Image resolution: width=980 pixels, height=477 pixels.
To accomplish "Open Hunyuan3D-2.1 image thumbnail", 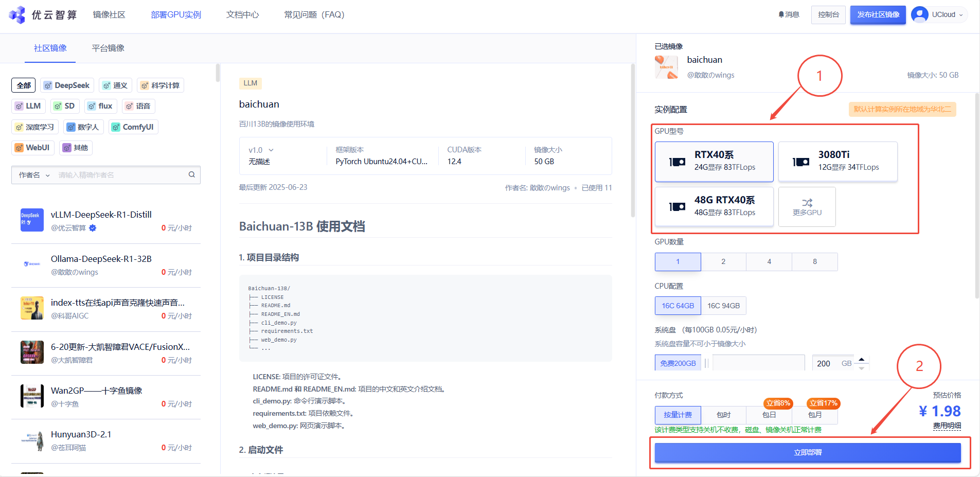I will [32, 440].
